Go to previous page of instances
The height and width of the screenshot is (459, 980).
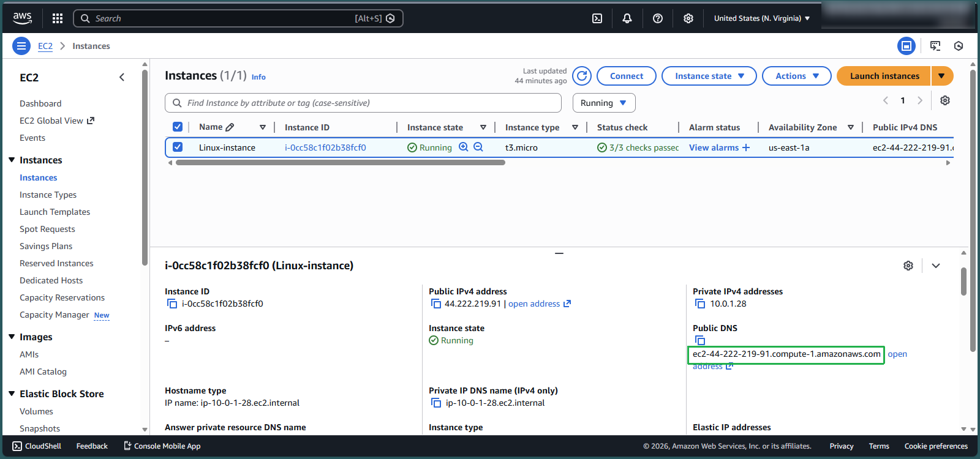pos(886,100)
